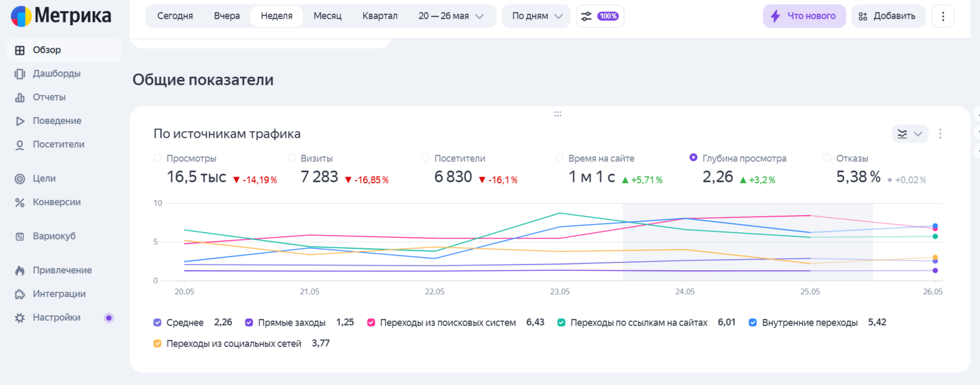The image size is (980, 385).
Task: Click the three-dot menu in top bar
Action: 943,16
